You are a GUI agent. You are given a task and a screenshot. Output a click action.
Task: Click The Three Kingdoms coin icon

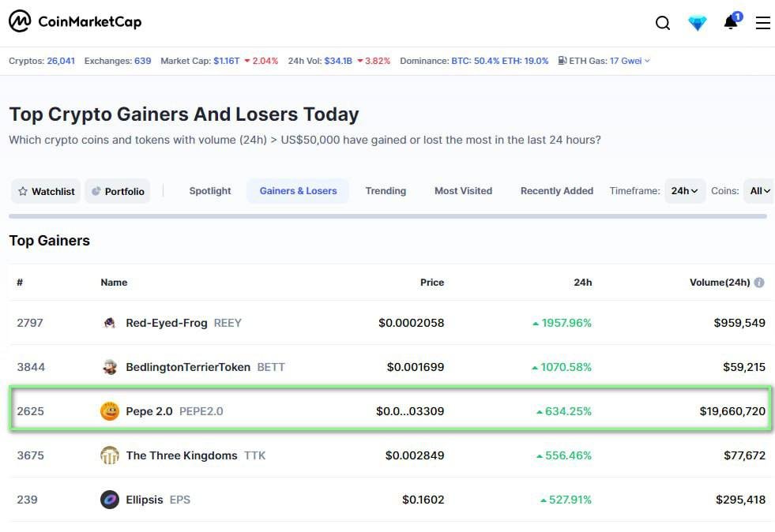click(x=110, y=455)
